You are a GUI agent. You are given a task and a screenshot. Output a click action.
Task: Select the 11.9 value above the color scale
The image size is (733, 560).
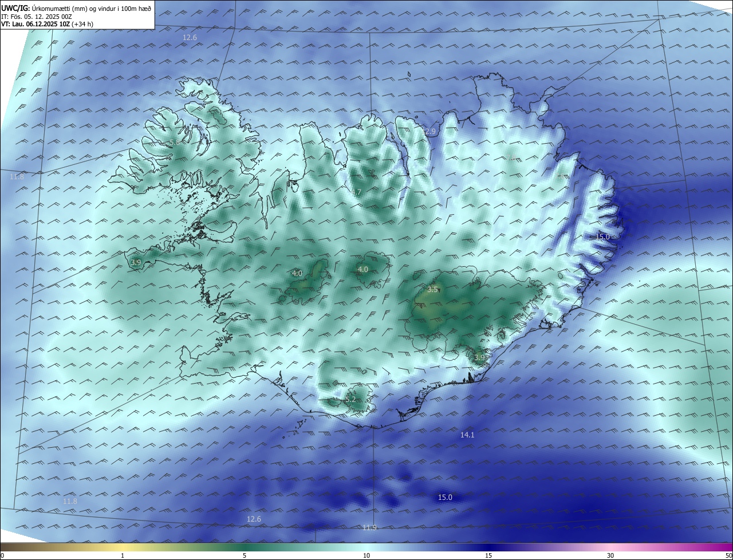point(370,527)
